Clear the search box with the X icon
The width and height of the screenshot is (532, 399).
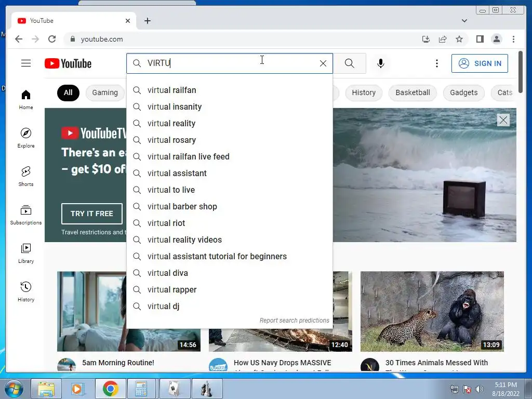(323, 63)
